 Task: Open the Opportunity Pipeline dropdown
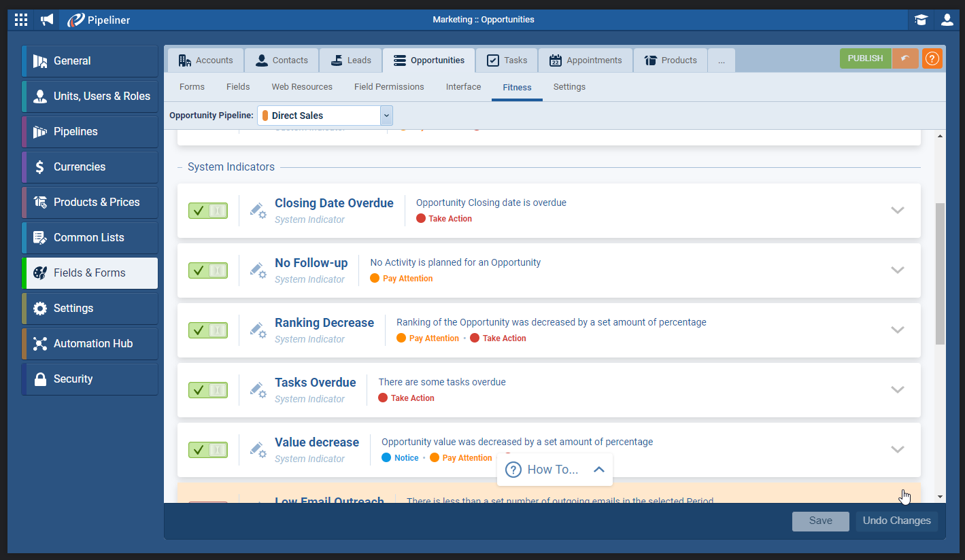(386, 116)
